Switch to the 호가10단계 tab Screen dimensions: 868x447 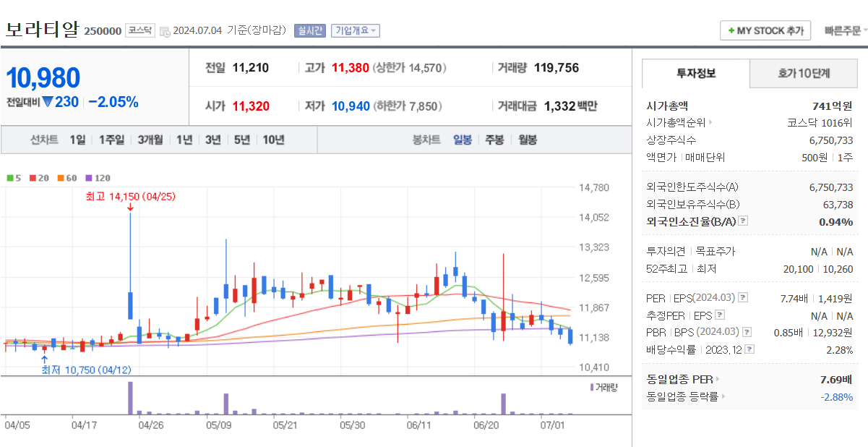pyautogui.click(x=804, y=74)
